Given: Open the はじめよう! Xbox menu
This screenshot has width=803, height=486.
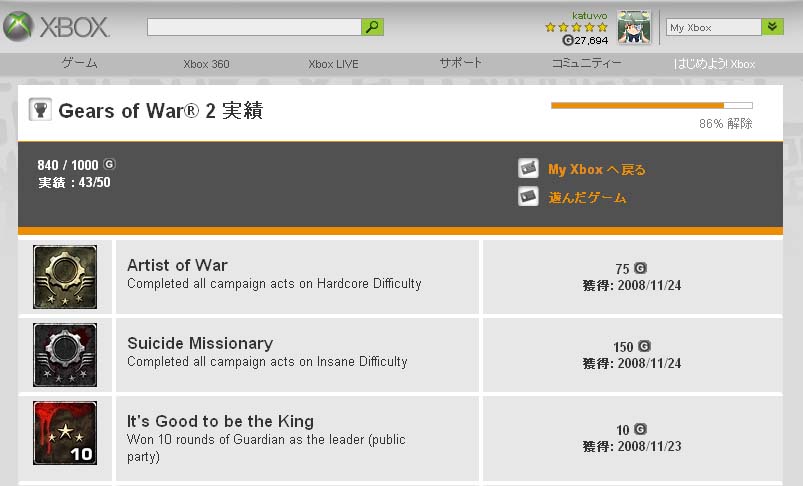Looking at the screenshot, I should (x=714, y=64).
